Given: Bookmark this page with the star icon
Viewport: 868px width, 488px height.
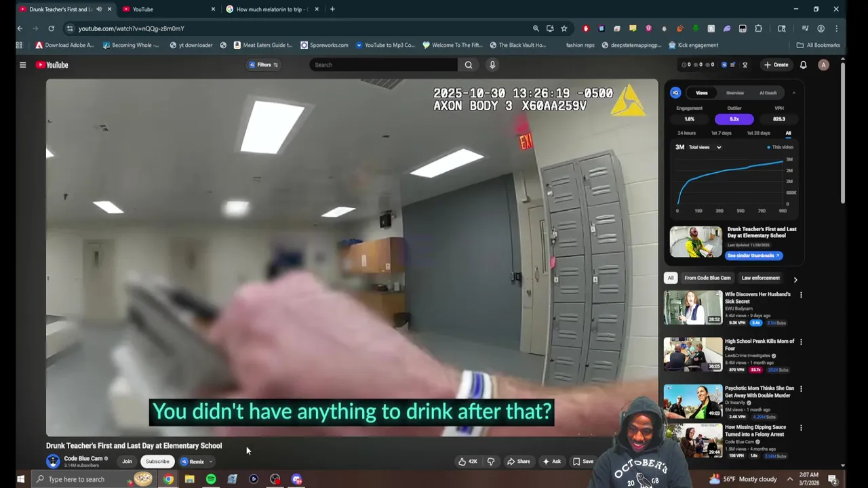Looking at the screenshot, I should [x=564, y=28].
